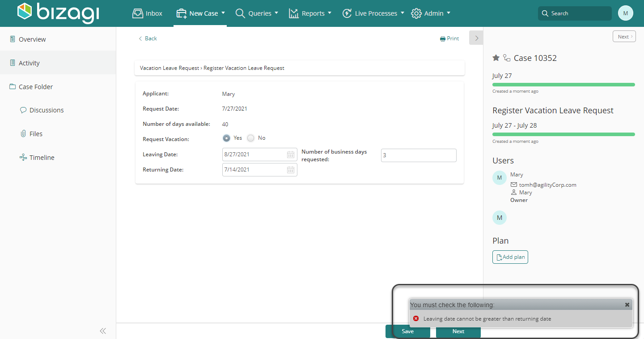Image resolution: width=644 pixels, height=339 pixels.
Task: Open the Inbox
Action: coord(147,13)
